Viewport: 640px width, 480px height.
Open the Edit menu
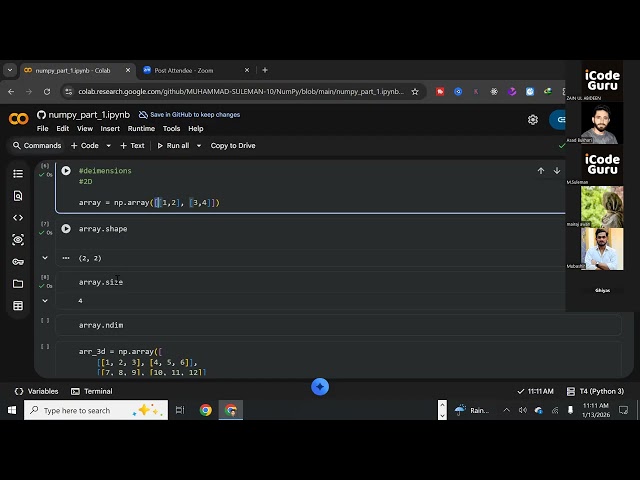coord(62,129)
